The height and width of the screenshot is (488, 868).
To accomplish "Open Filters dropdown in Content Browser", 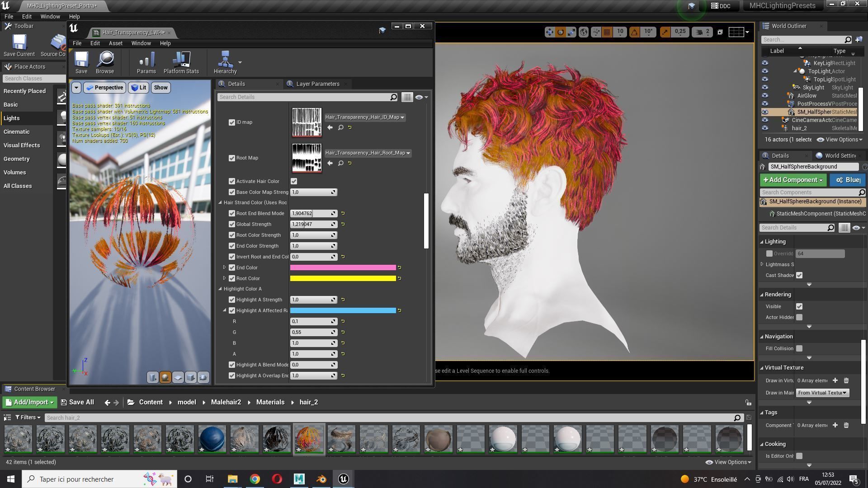I will 28,418.
